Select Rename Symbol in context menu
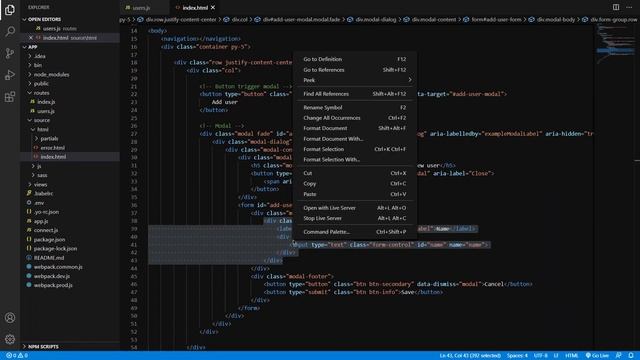Viewport: 640px width, 360px height. (354, 107)
